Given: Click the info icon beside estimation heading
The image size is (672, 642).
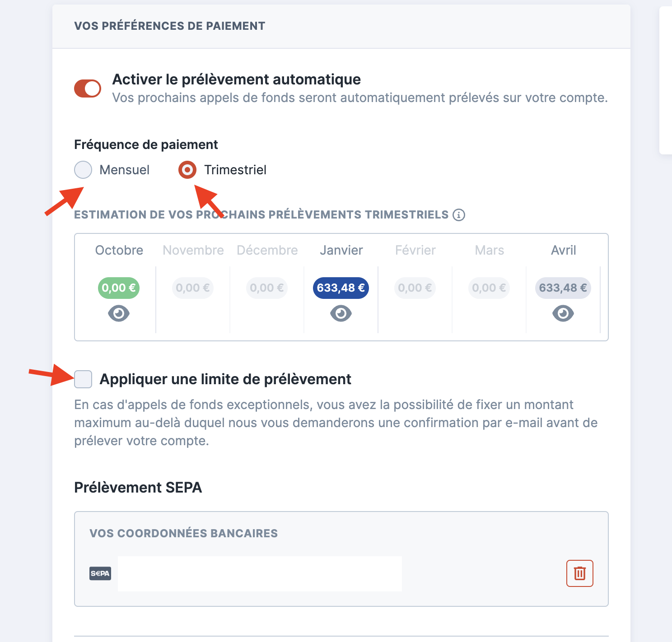Looking at the screenshot, I should (x=459, y=215).
